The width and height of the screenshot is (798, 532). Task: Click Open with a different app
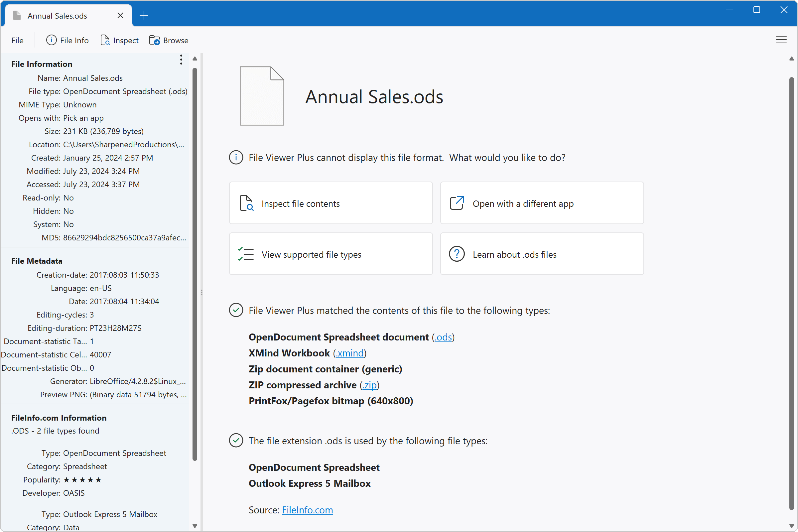542,203
